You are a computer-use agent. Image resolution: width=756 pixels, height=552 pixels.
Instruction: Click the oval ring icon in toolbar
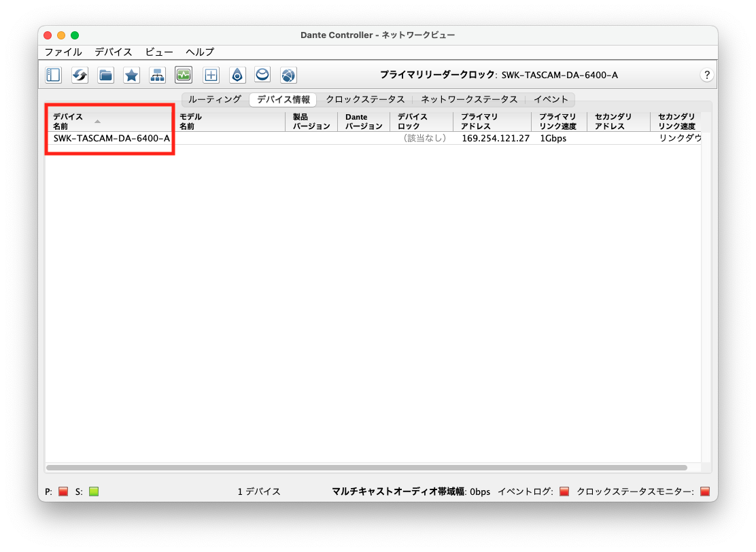click(262, 75)
